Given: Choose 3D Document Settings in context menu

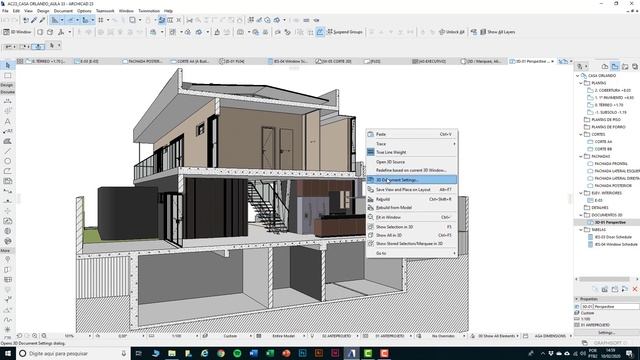Looking at the screenshot, I should [x=411, y=180].
